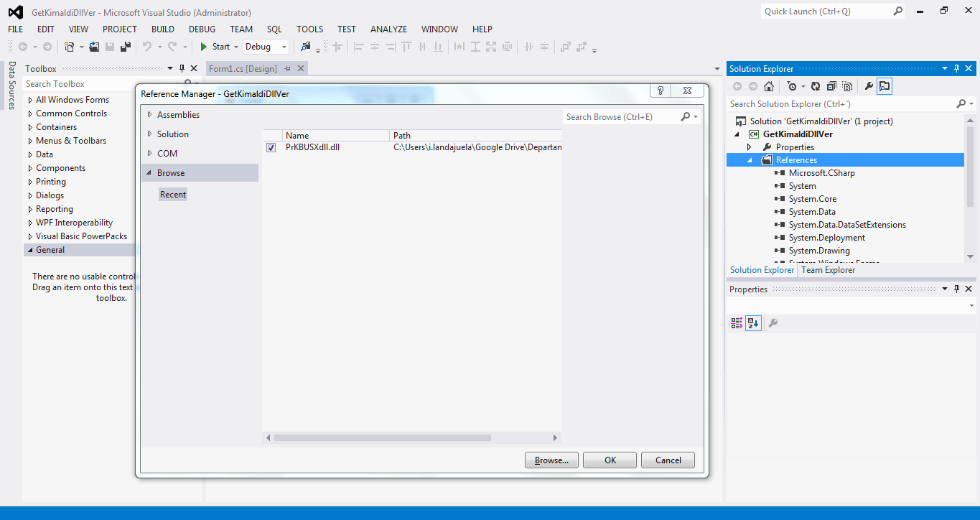Click the Save All toolbar icon
Screen dimensions: 980x520
coord(126,47)
